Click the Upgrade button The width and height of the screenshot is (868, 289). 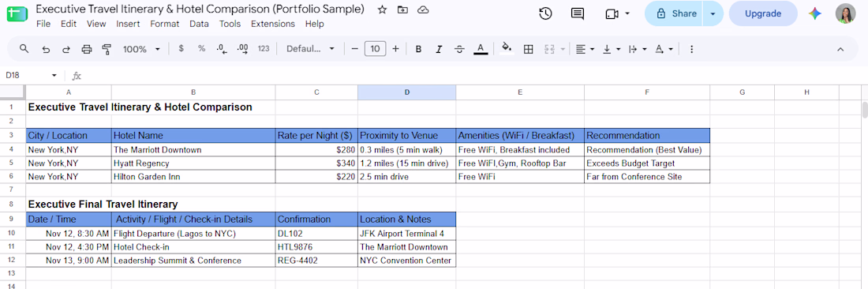(x=763, y=14)
